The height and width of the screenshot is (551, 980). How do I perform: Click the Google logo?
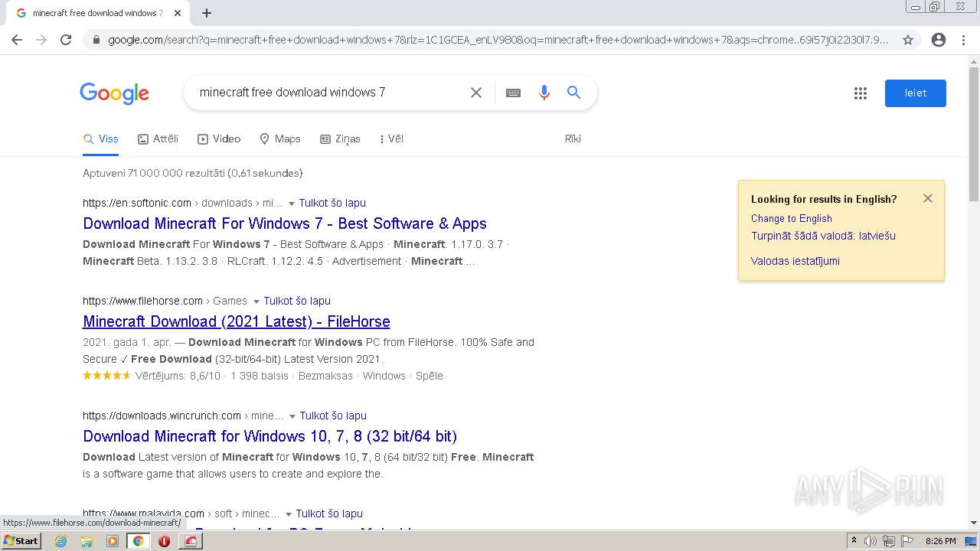pos(115,93)
